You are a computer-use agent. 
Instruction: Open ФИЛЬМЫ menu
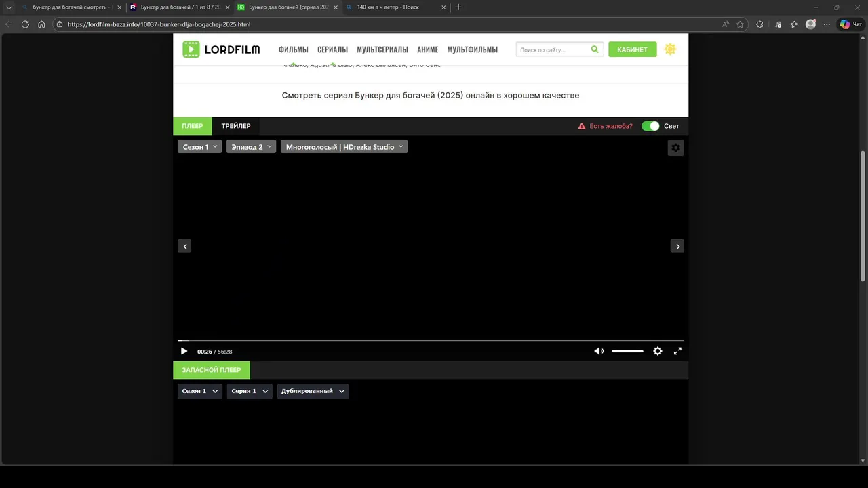click(293, 49)
